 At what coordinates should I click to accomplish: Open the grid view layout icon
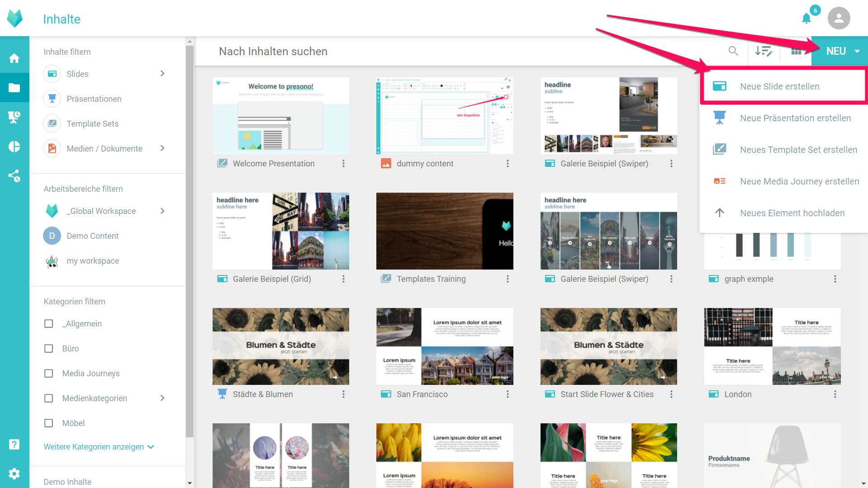(x=797, y=51)
